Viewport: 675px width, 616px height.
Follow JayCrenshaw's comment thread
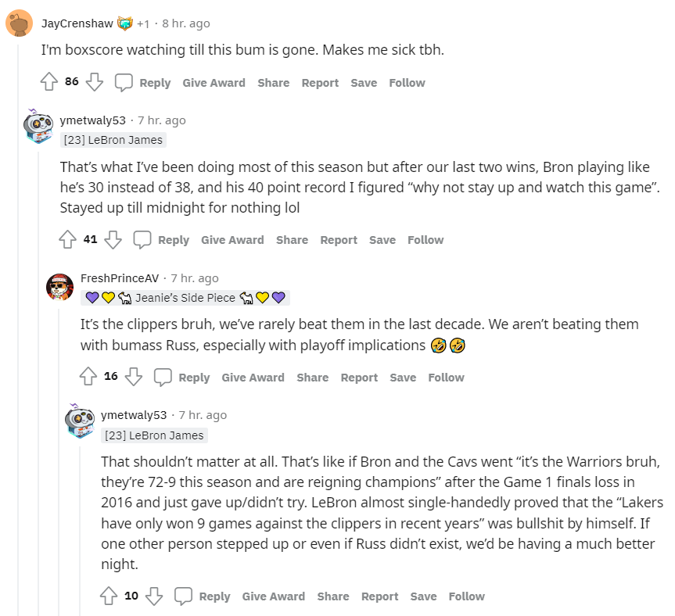407,83
